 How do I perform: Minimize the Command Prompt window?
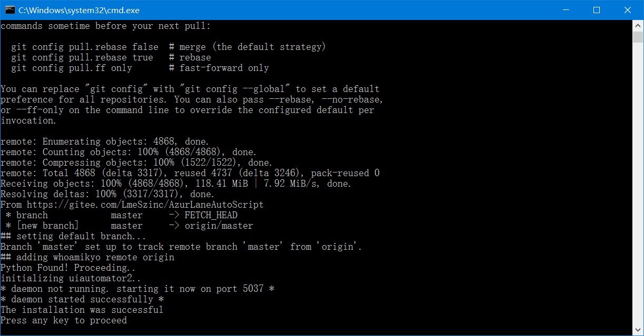pyautogui.click(x=566, y=10)
